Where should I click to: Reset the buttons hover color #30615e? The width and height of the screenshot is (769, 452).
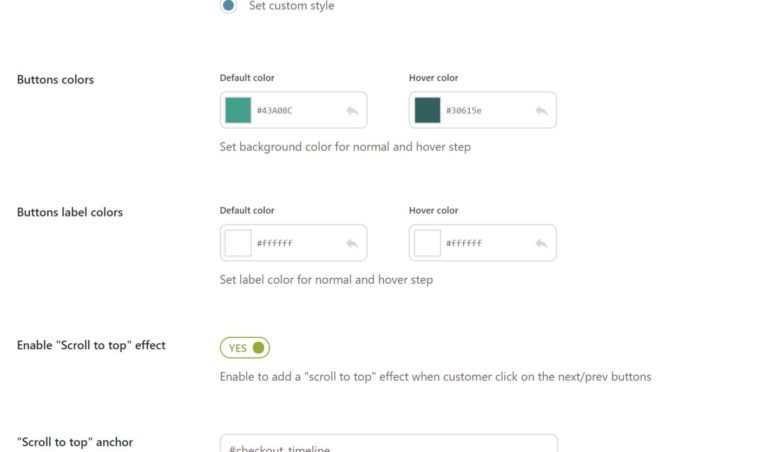tap(541, 111)
